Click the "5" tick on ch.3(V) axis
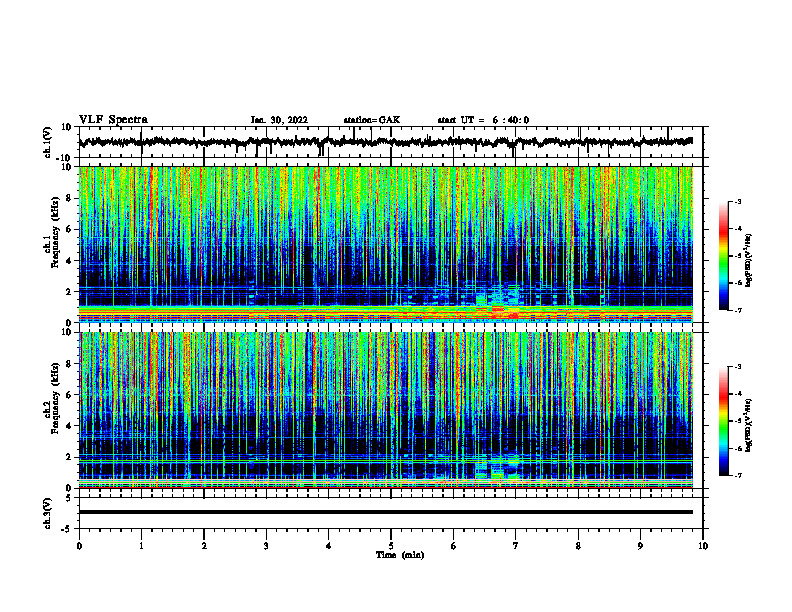This screenshot has width=792, height=612. pos(69,498)
